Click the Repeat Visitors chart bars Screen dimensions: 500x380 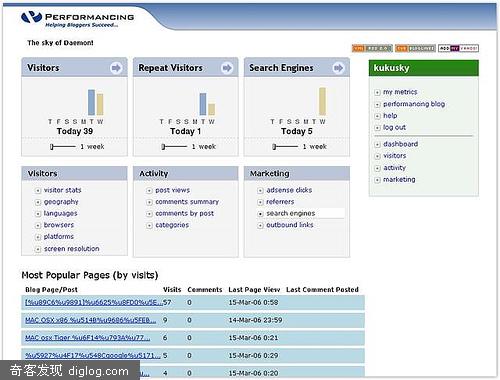coord(207,104)
